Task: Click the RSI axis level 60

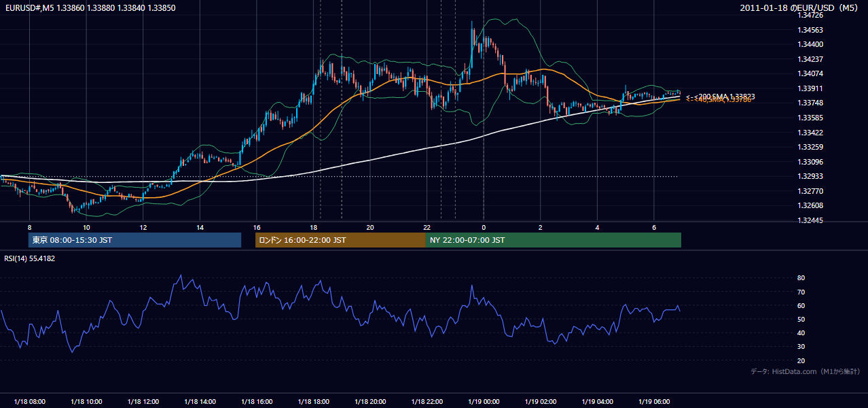Action: [801, 305]
